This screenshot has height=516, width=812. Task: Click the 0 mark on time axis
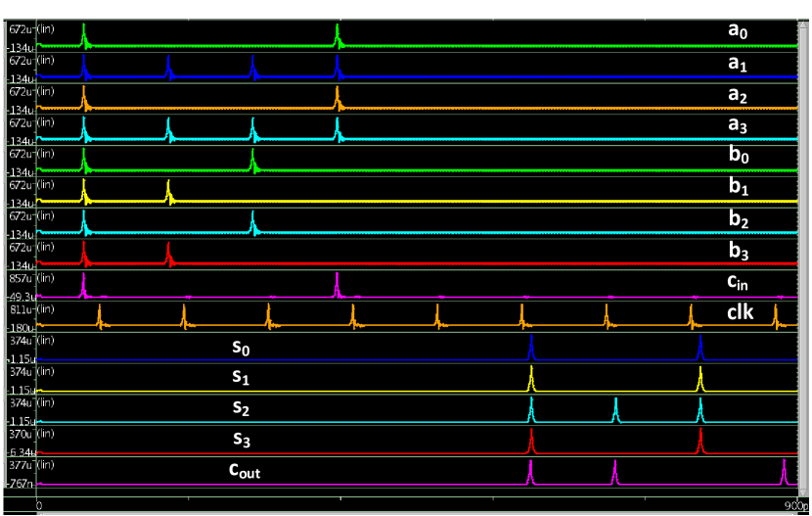[39, 506]
